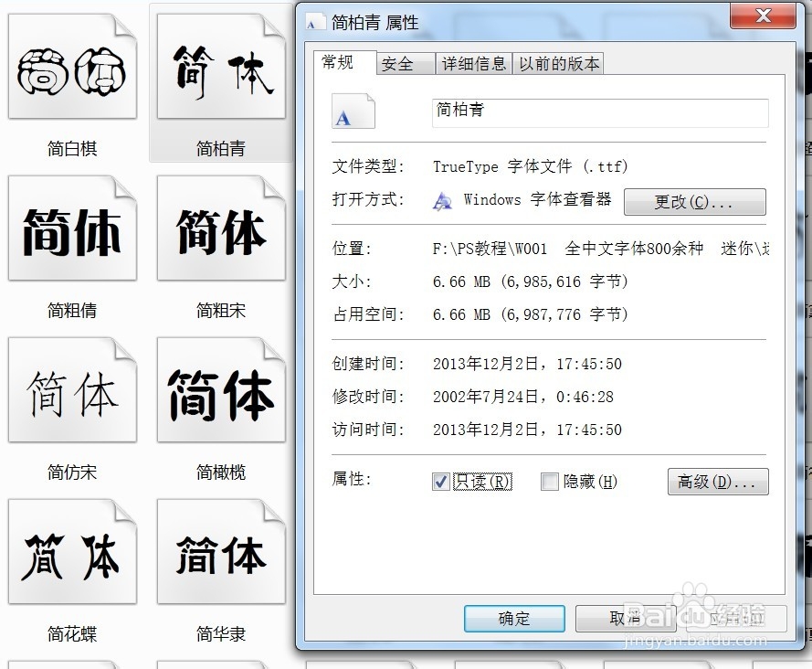Select the 常规 tab
The height and width of the screenshot is (669, 812).
[343, 63]
